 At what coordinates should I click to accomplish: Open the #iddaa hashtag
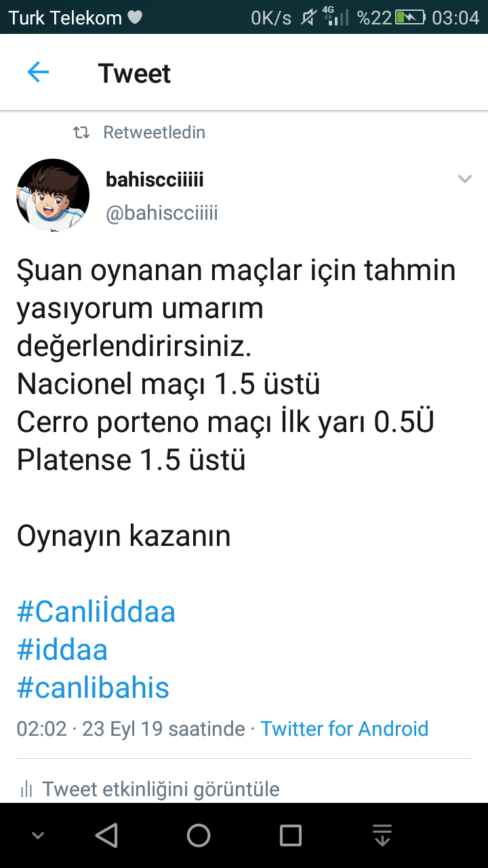coord(62,650)
